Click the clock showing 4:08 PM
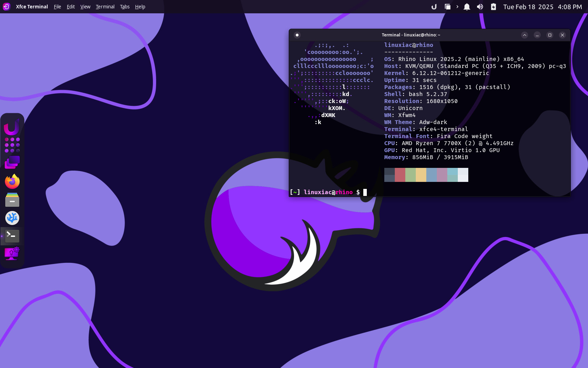The width and height of the screenshot is (588, 368). click(570, 7)
